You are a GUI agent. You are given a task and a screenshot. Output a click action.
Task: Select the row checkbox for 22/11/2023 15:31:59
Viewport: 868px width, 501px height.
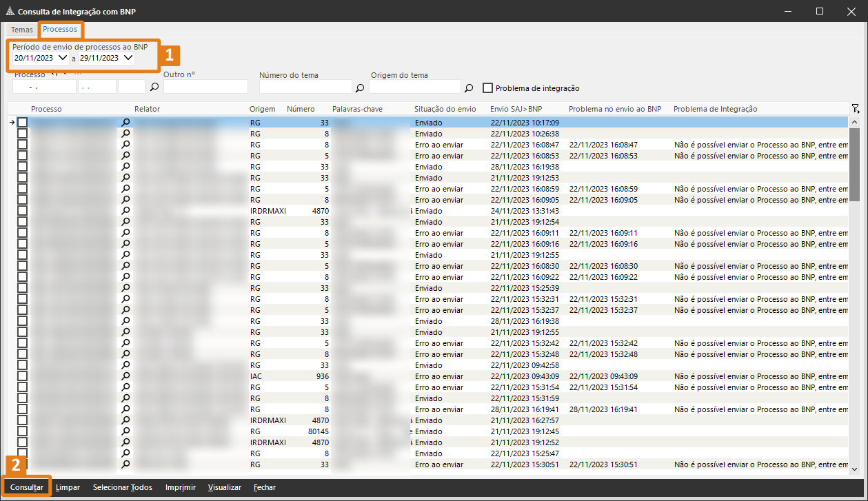(22, 398)
